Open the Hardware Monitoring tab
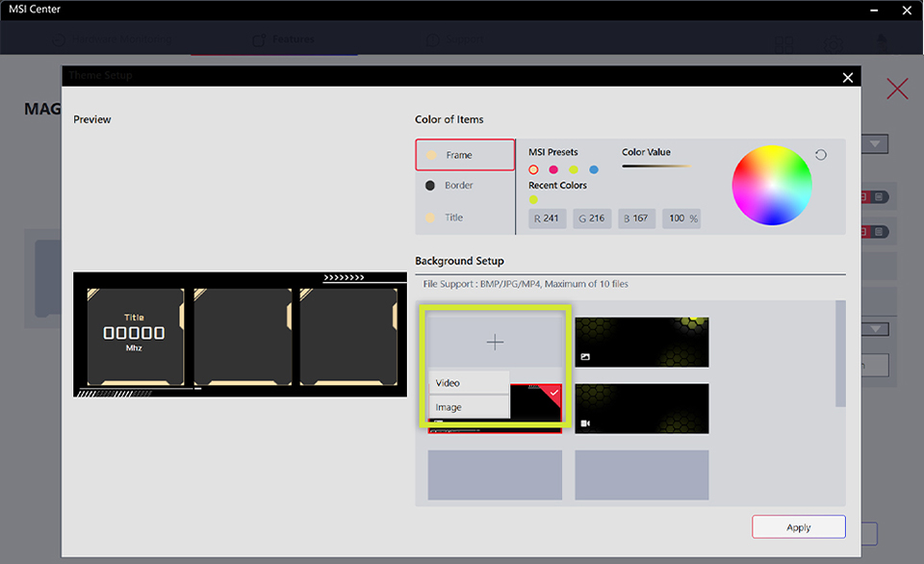Screen dimensions: 924x564 (x=112, y=39)
